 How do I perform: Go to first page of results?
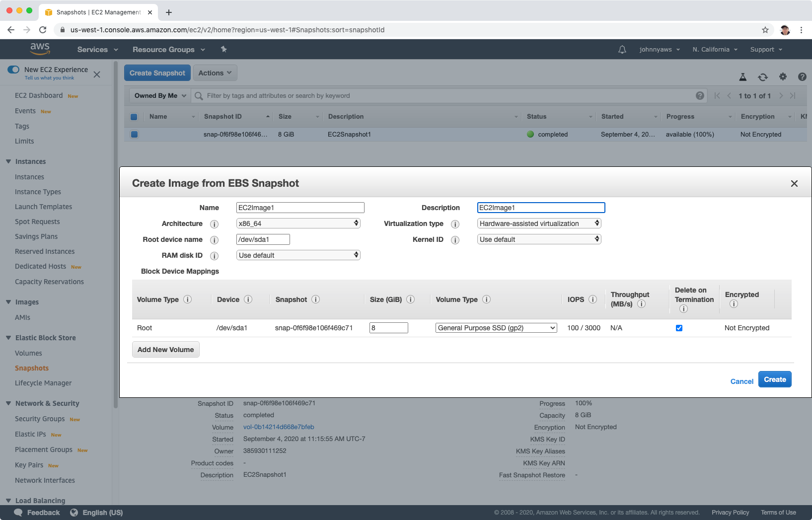tap(717, 96)
